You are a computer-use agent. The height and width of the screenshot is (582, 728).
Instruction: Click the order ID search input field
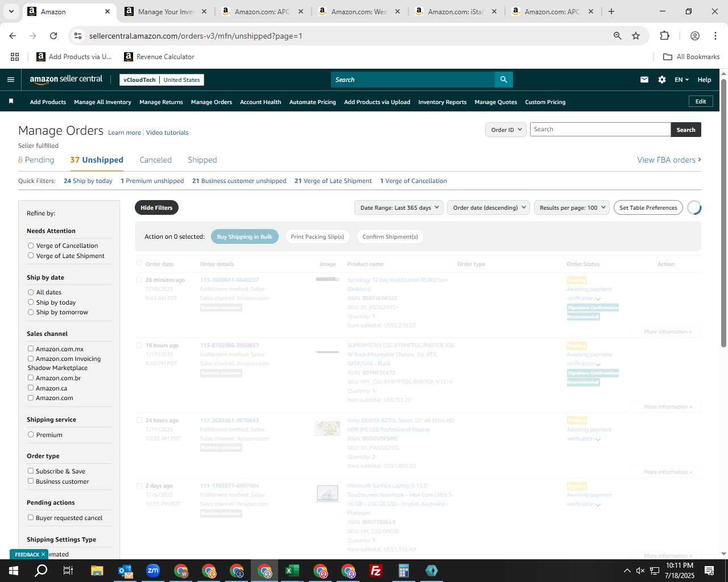(600, 129)
